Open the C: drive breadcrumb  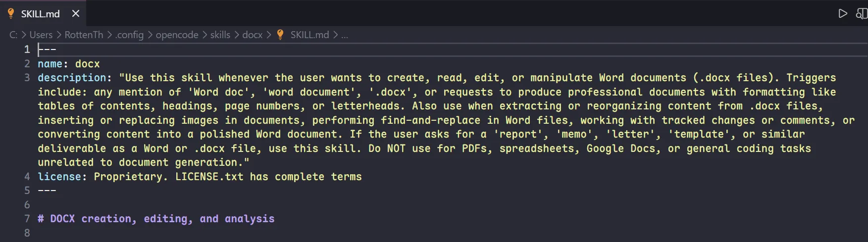(13, 35)
